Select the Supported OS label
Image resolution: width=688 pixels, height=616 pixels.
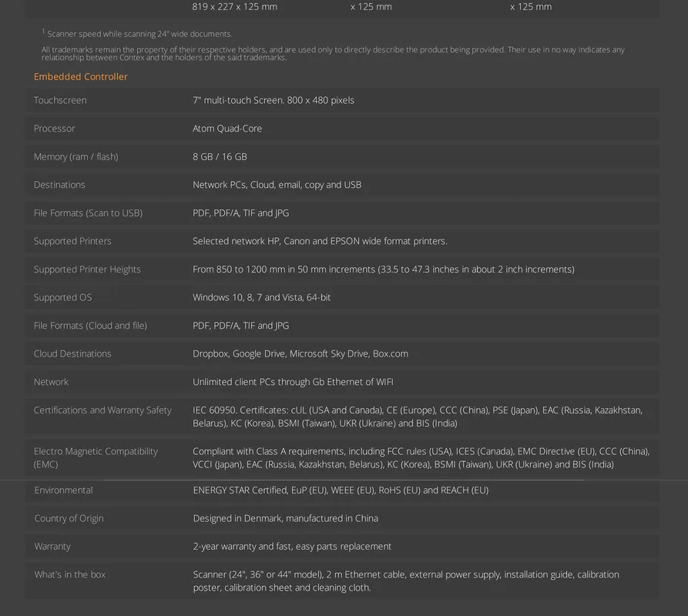[x=62, y=297]
